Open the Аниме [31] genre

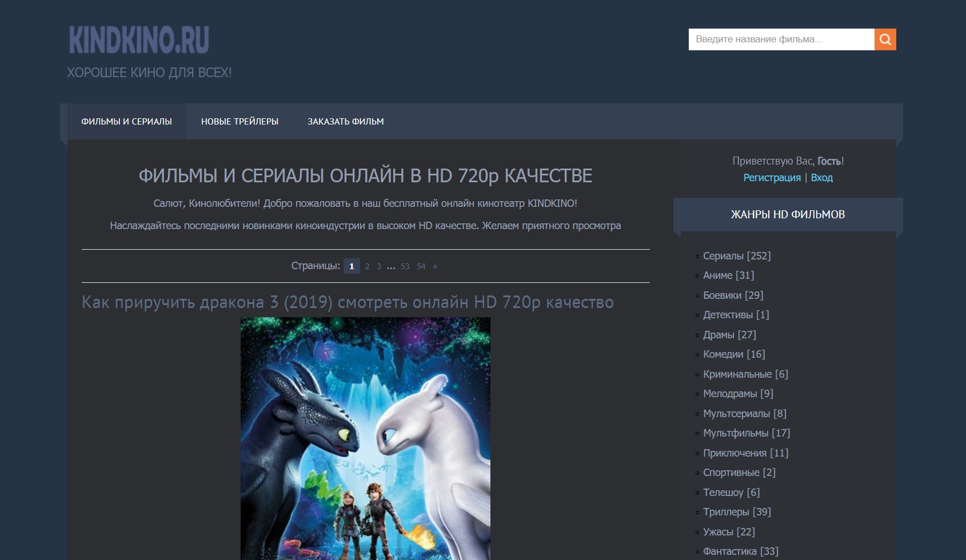[x=728, y=275]
